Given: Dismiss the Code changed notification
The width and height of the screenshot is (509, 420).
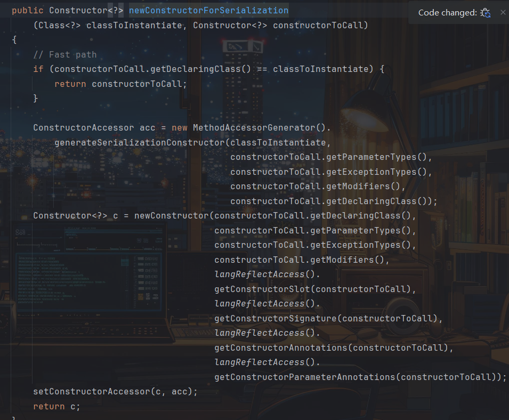Looking at the screenshot, I should click(x=503, y=12).
